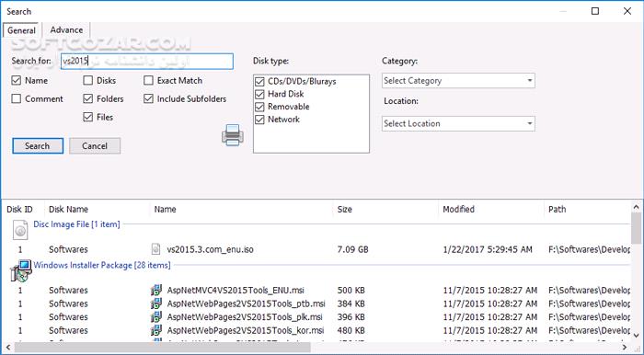The image size is (644, 355).
Task: Enable the Disks checkbox
Action: 88,80
